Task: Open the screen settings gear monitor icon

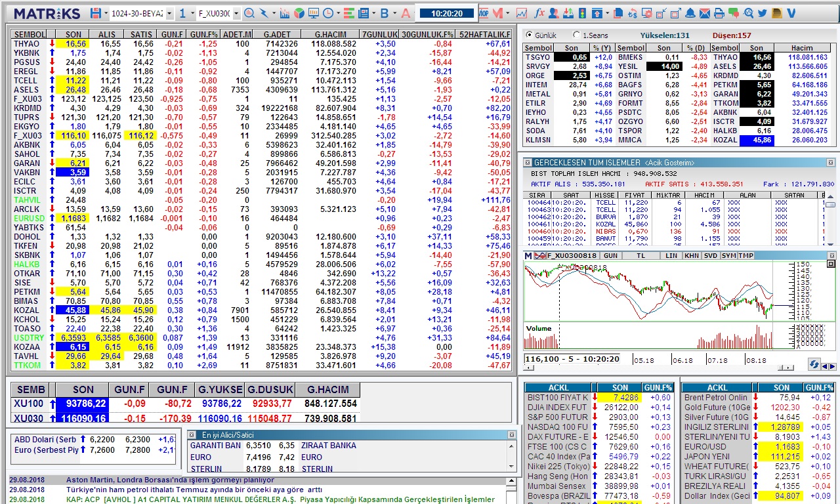Action: click(x=648, y=13)
